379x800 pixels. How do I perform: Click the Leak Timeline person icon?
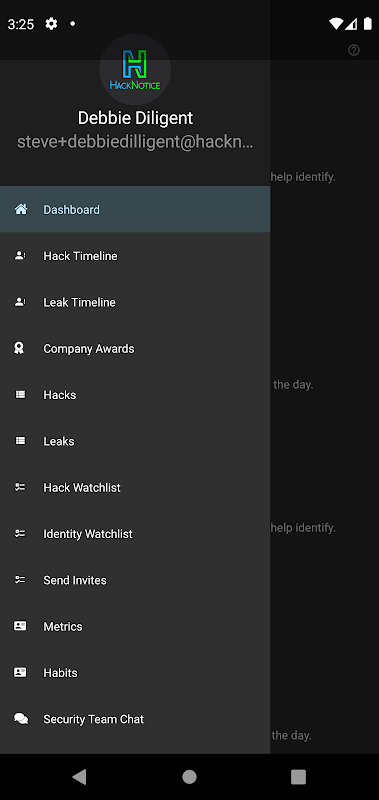tap(20, 302)
